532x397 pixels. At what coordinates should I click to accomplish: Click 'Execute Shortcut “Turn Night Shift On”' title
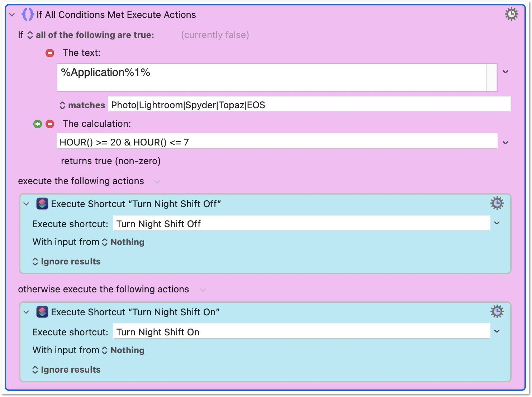(x=135, y=312)
